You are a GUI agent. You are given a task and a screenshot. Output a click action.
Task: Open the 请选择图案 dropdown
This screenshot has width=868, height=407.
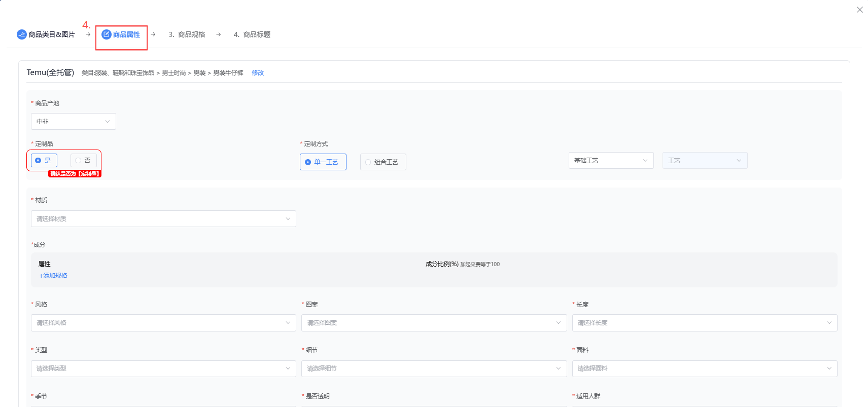tap(434, 323)
